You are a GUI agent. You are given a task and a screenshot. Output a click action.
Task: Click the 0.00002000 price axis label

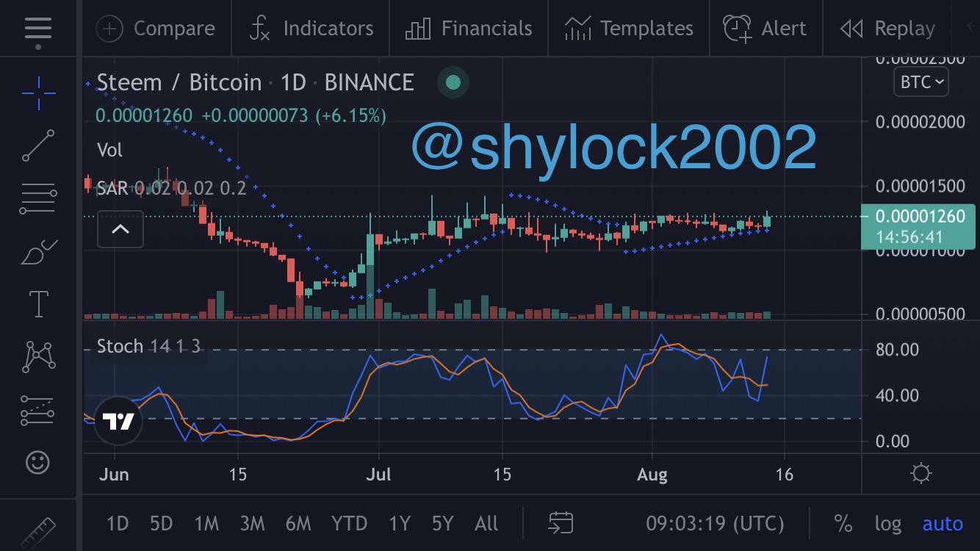pyautogui.click(x=920, y=121)
